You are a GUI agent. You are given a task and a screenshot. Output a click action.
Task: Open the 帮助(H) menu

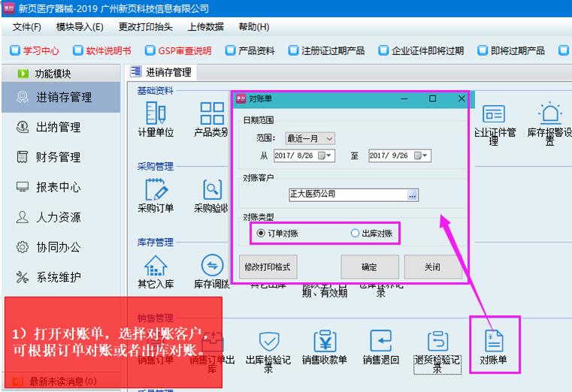pos(253,27)
